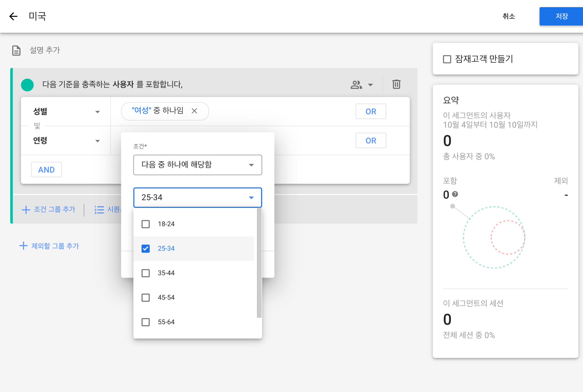Expand 다음 중 하나에 해당함 condition dropdown
The height and width of the screenshot is (392, 583).
coord(198,165)
